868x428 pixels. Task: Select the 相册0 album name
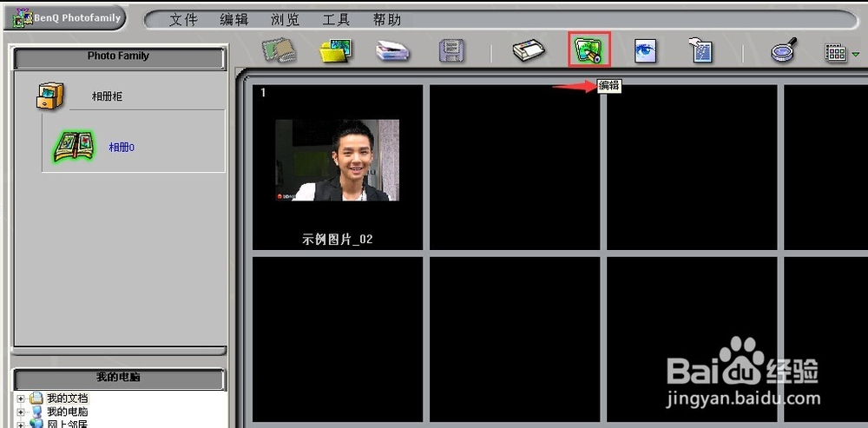point(122,148)
